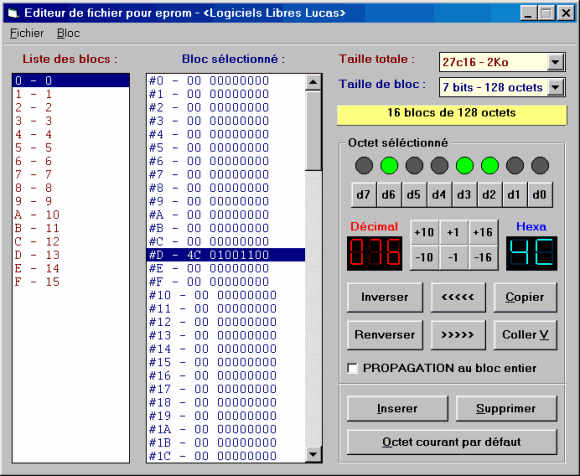
Task: Click the Inverser button
Action: (x=385, y=297)
